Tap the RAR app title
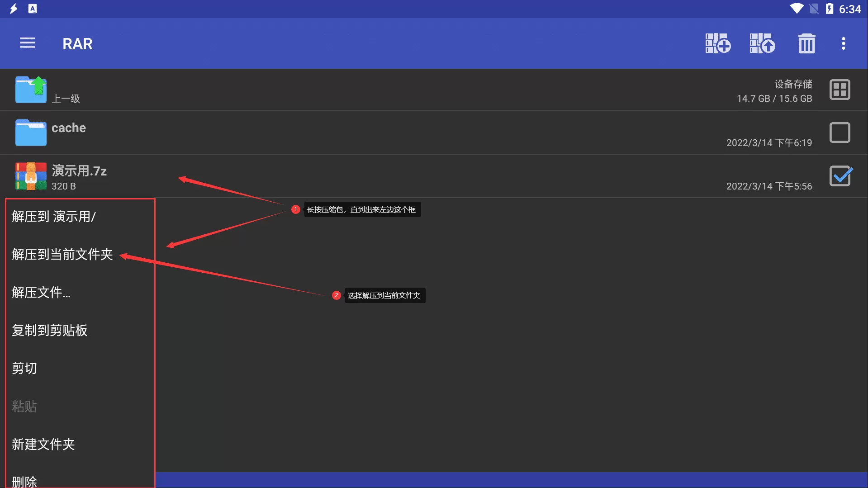This screenshot has width=868, height=488. tap(77, 44)
